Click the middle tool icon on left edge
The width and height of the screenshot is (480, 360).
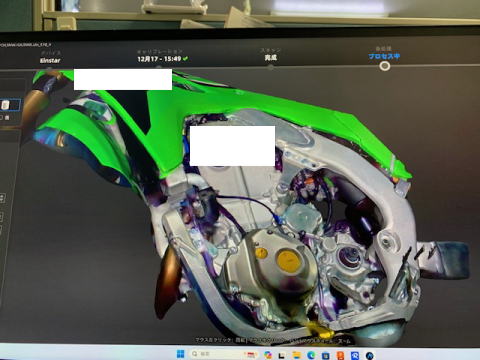[1, 217]
